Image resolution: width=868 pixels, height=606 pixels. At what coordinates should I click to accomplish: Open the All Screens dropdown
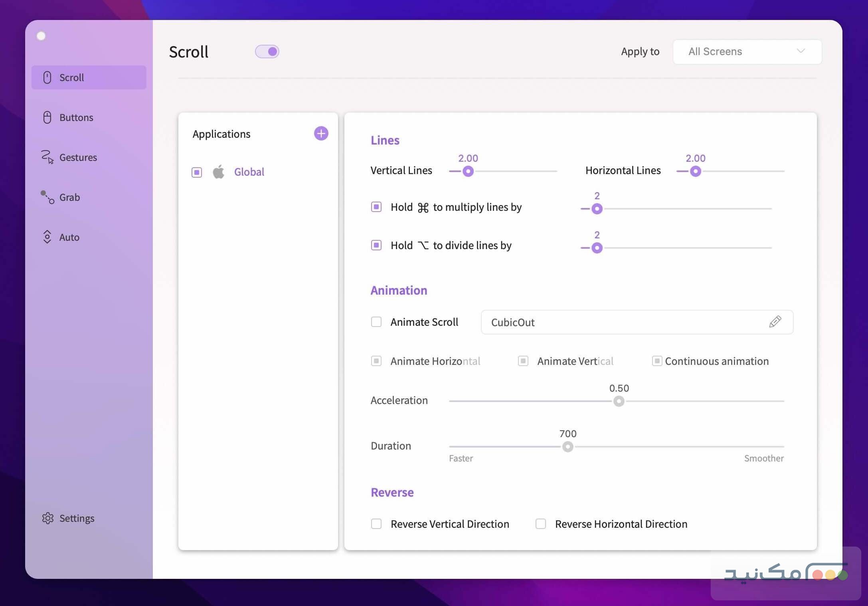(746, 51)
